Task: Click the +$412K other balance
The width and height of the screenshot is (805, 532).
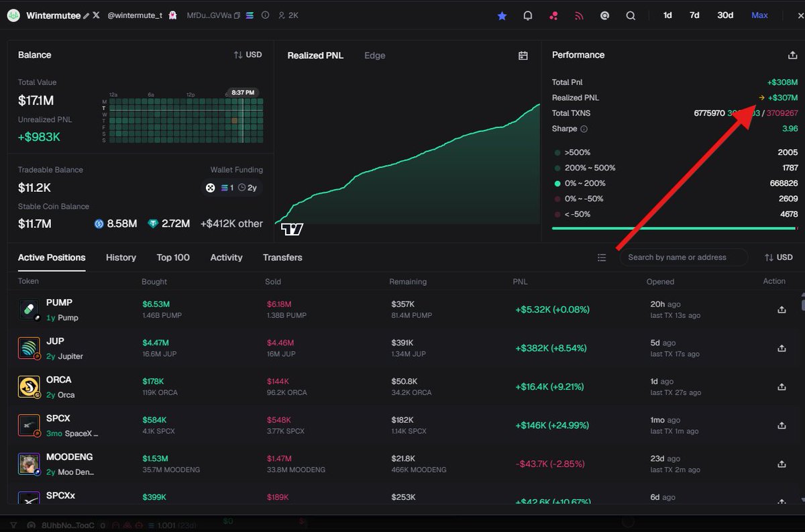Action: tap(231, 224)
